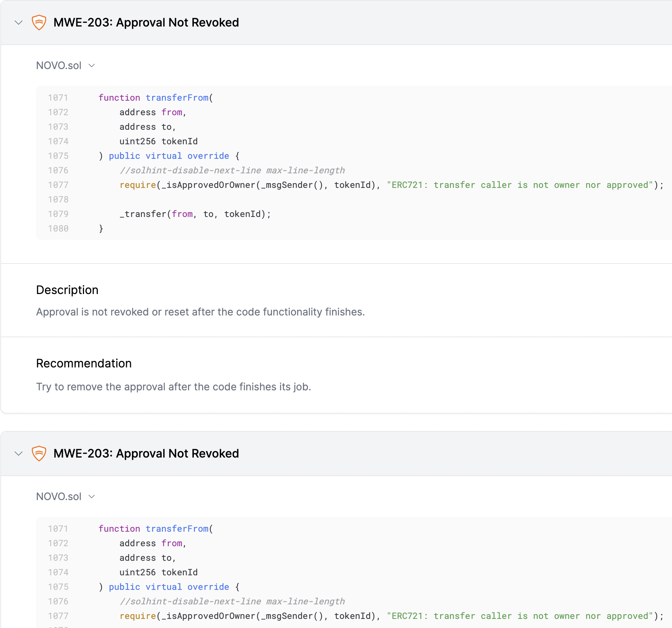Click 'uint256 tokenId' in the first code block
The height and width of the screenshot is (628, 672).
[x=159, y=141]
